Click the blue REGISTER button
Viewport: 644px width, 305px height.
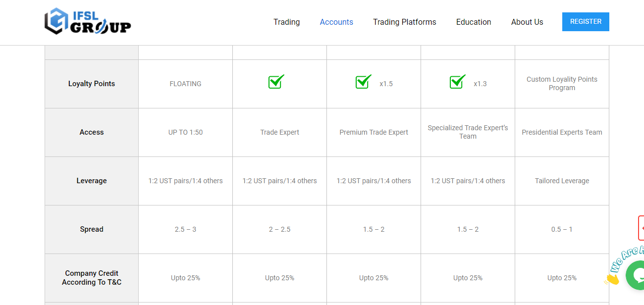point(586,22)
